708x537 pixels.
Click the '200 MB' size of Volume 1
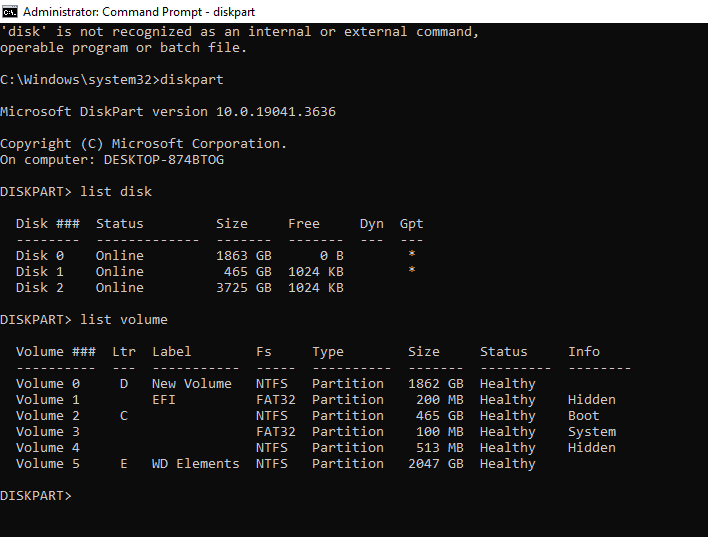pyautogui.click(x=440, y=400)
